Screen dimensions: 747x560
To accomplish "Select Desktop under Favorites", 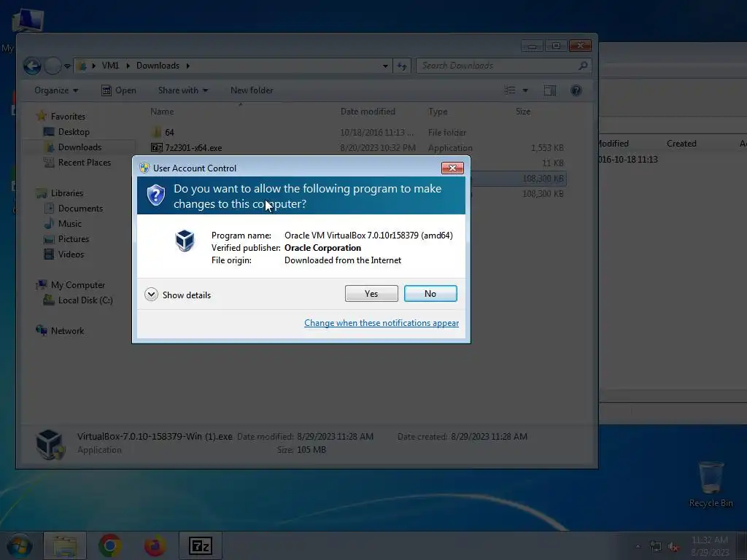I will tap(74, 132).
